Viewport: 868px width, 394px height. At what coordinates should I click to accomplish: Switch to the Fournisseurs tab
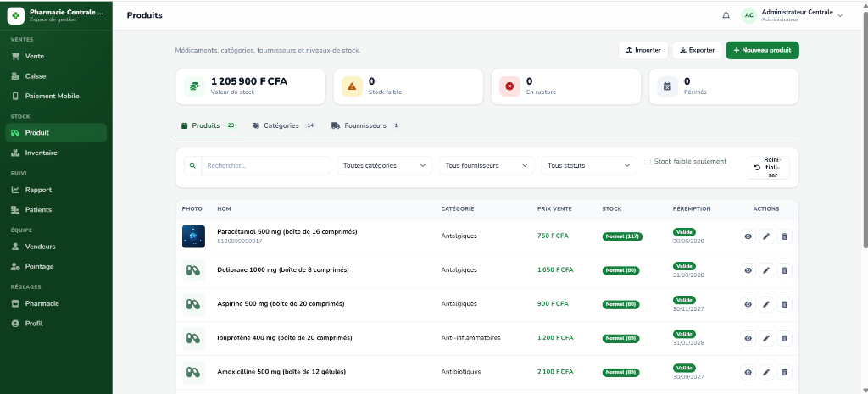point(365,125)
